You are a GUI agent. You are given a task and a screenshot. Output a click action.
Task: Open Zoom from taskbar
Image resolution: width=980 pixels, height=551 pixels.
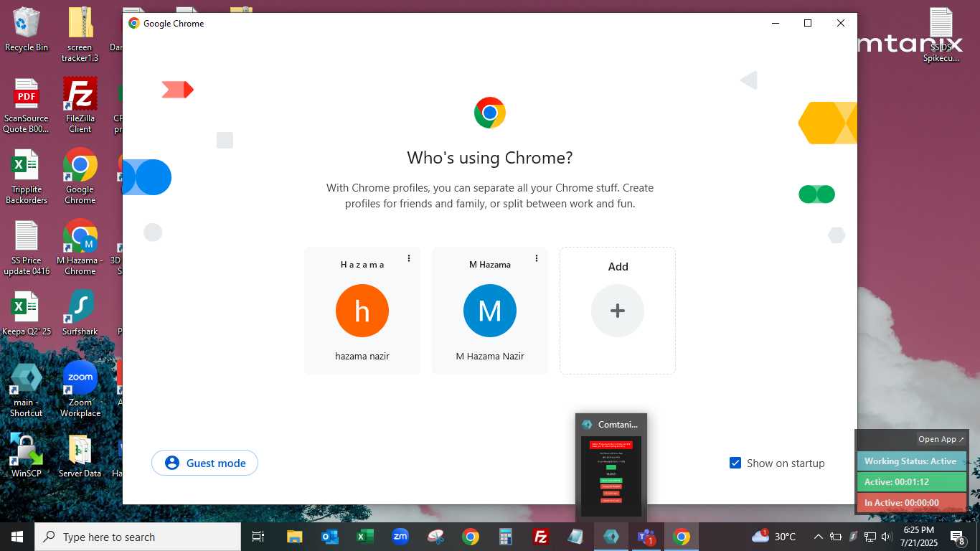[x=400, y=537]
